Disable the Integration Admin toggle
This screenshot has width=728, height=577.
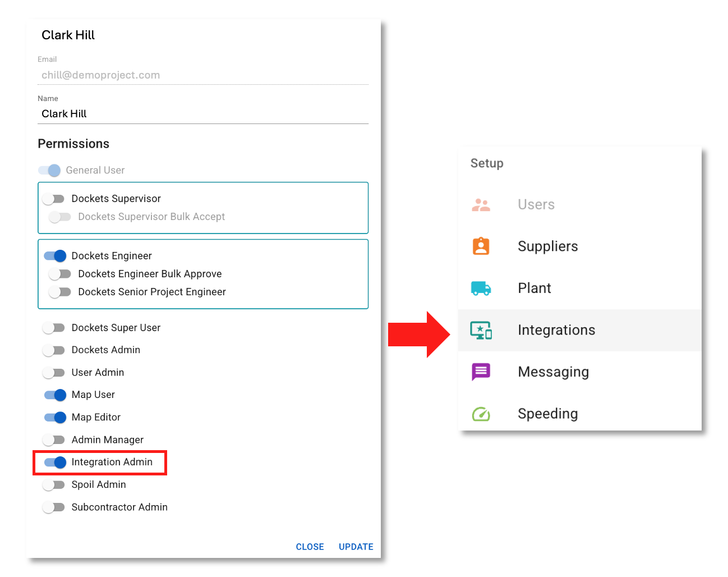55,462
